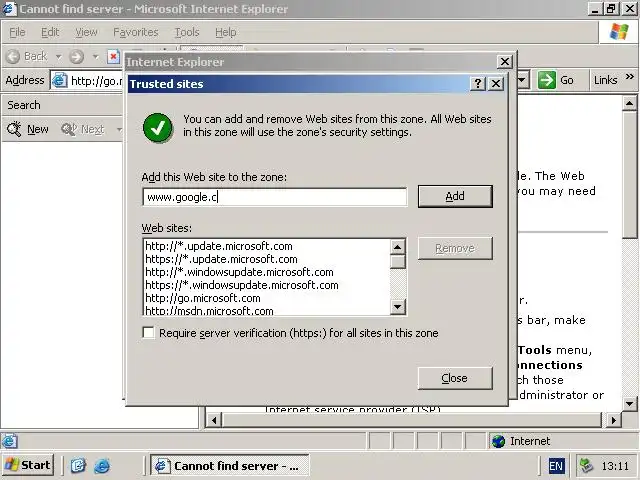
Task: Open the Address bar dropdown arrow
Action: (523, 80)
